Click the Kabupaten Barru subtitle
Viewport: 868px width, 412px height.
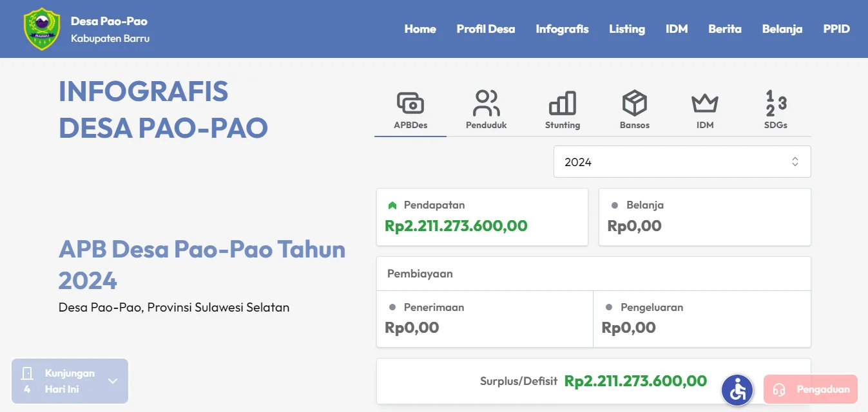110,39
